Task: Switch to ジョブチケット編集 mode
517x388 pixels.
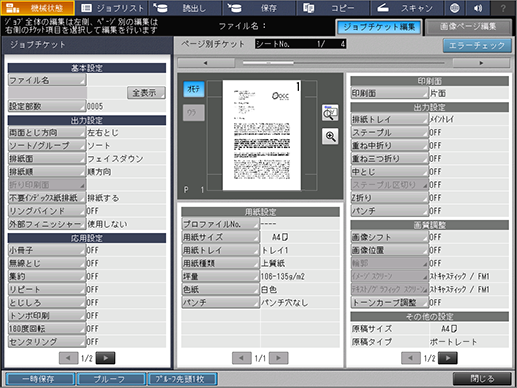Action: pyautogui.click(x=379, y=27)
